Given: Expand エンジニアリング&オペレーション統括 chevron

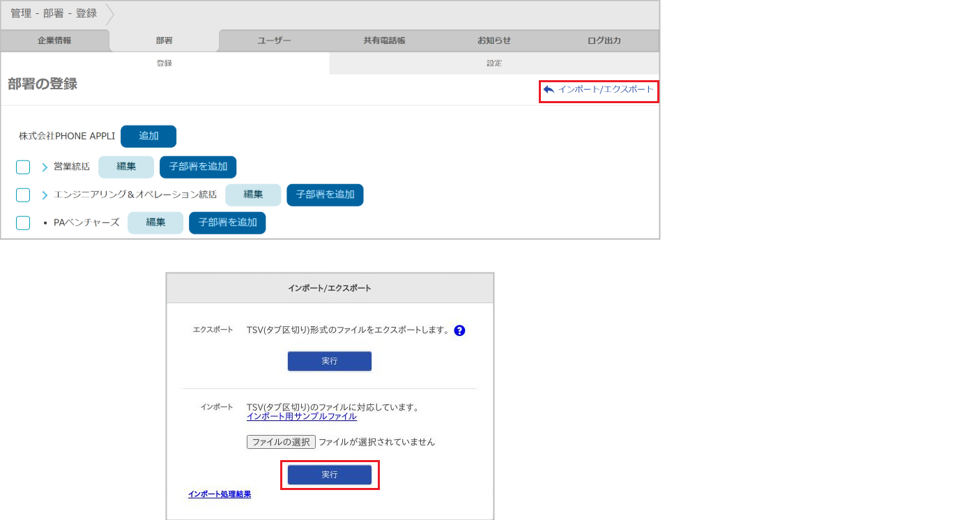Looking at the screenshot, I should click(44, 195).
